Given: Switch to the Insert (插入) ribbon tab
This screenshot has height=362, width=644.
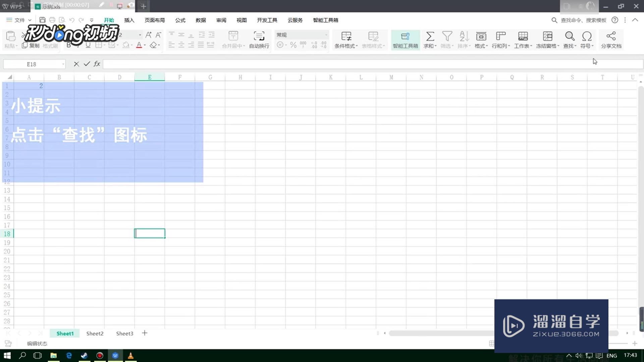Looking at the screenshot, I should coord(129,20).
